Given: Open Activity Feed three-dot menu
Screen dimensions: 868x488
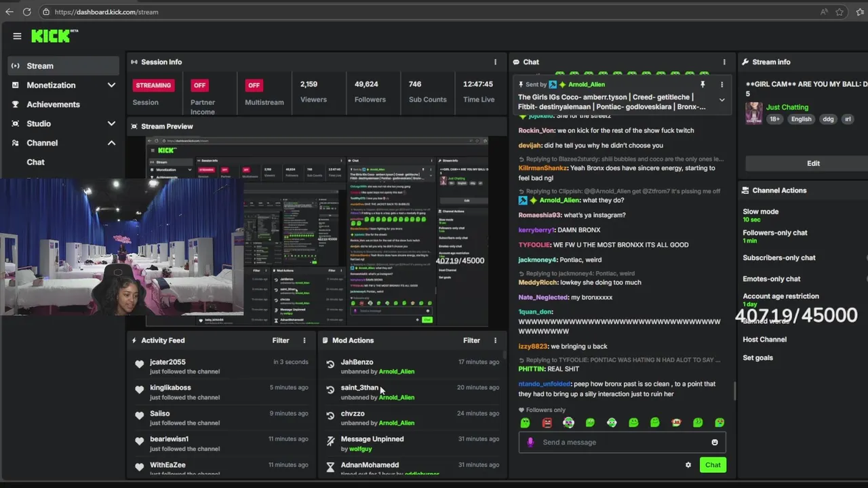Looking at the screenshot, I should point(304,340).
